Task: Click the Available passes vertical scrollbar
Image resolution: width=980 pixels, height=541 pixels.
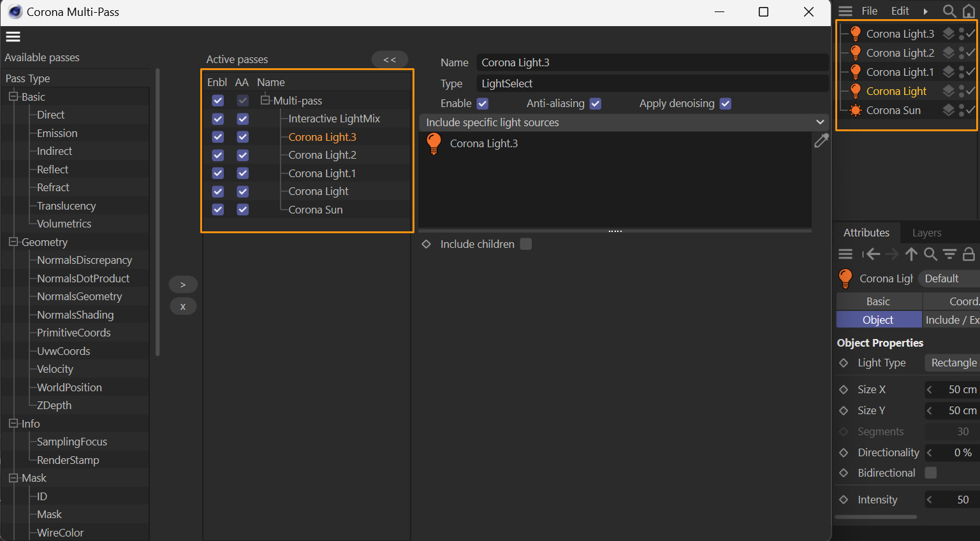Action: (x=157, y=213)
